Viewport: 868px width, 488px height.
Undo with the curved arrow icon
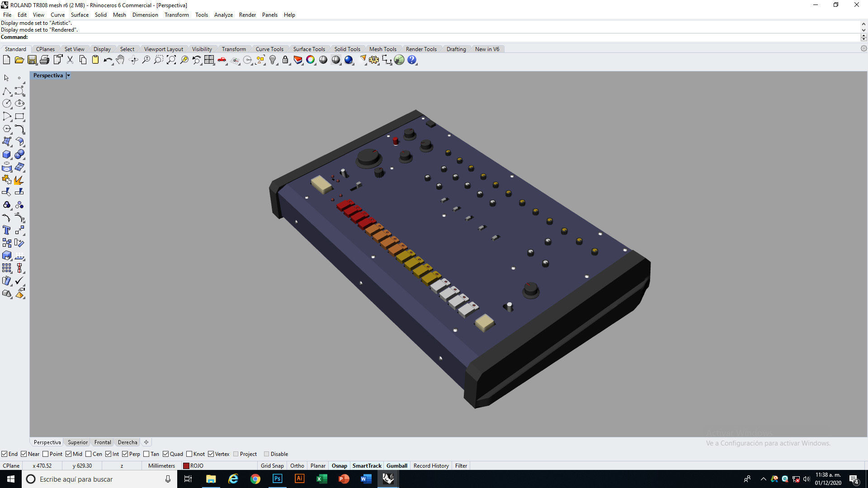pos(108,60)
